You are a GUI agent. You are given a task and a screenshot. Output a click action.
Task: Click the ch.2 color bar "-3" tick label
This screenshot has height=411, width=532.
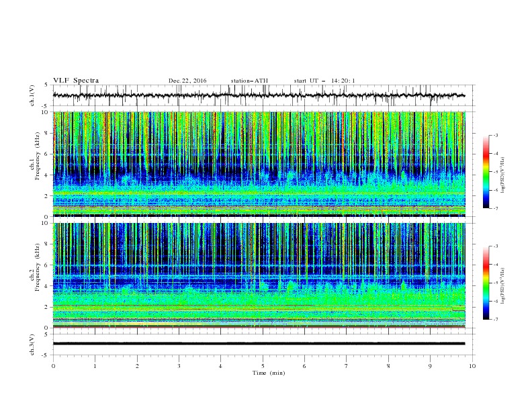click(495, 246)
